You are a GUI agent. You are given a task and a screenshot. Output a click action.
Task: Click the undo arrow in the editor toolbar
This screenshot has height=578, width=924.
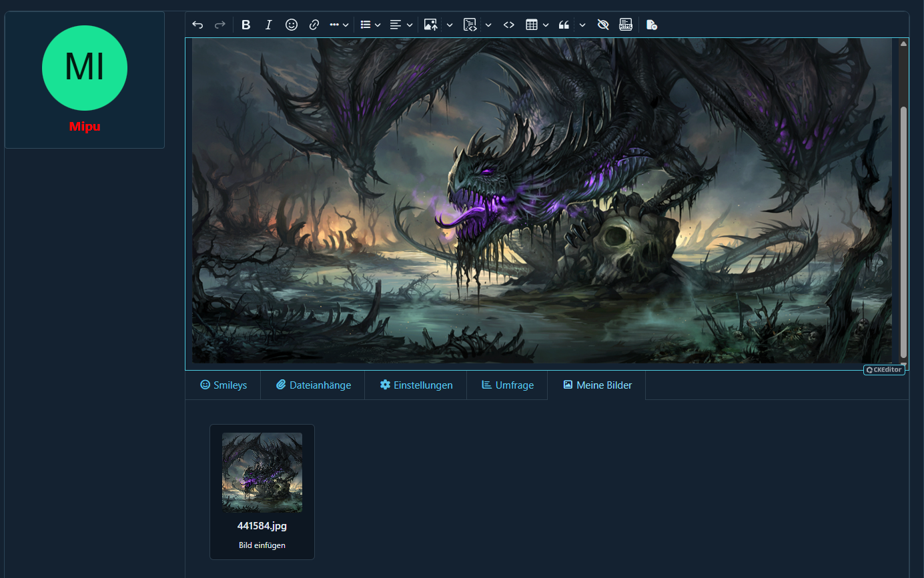[197, 25]
